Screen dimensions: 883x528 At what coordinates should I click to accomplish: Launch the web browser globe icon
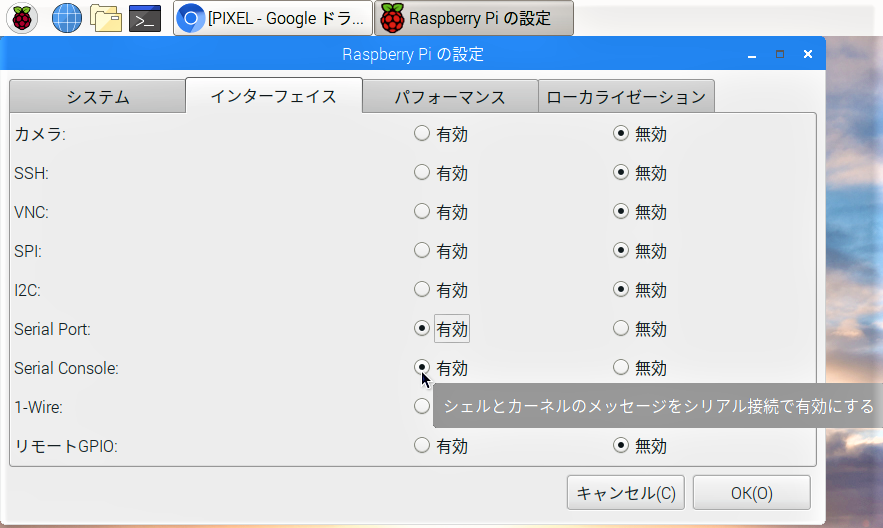(66, 18)
